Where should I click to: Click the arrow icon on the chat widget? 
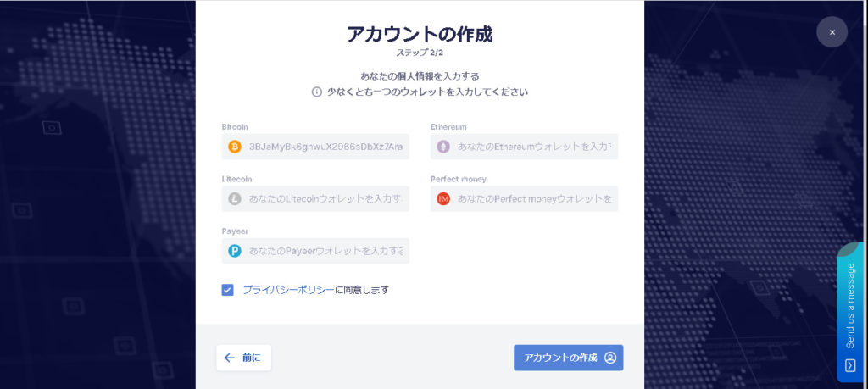point(851,366)
